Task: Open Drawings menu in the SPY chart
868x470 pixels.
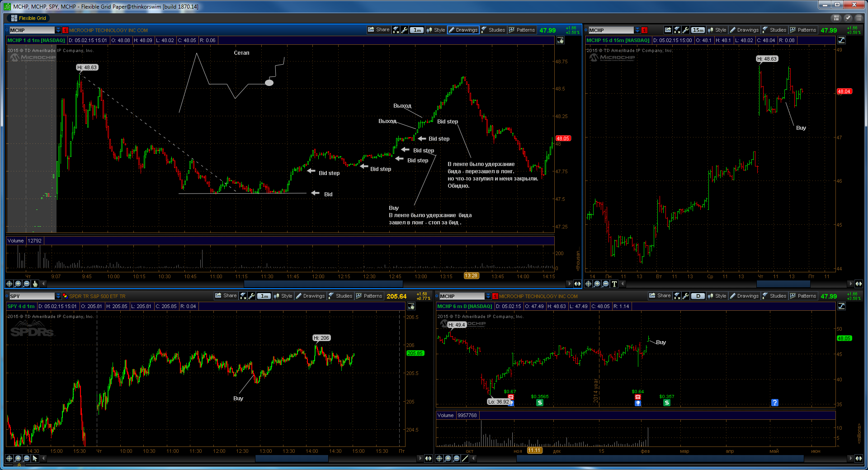Action: pos(310,296)
